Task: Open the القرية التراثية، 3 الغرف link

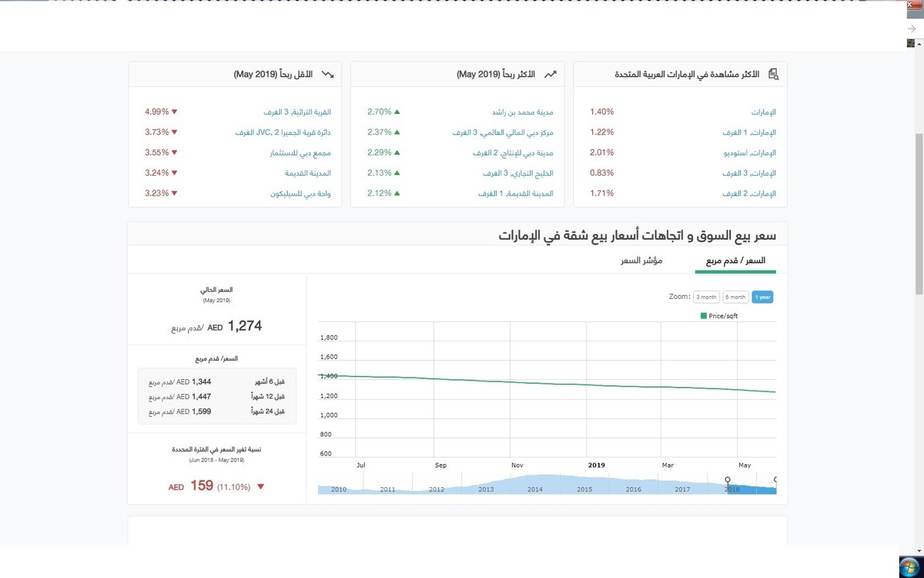Action: point(296,112)
